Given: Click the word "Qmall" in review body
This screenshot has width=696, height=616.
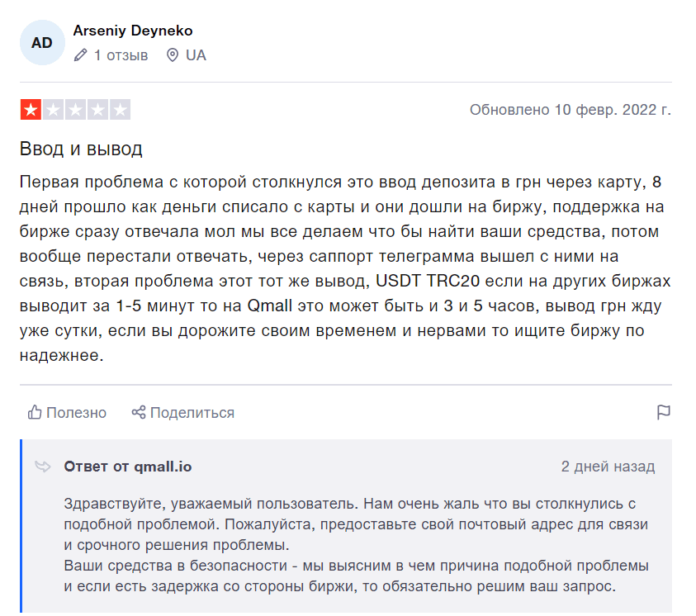Looking at the screenshot, I should click(269, 306).
